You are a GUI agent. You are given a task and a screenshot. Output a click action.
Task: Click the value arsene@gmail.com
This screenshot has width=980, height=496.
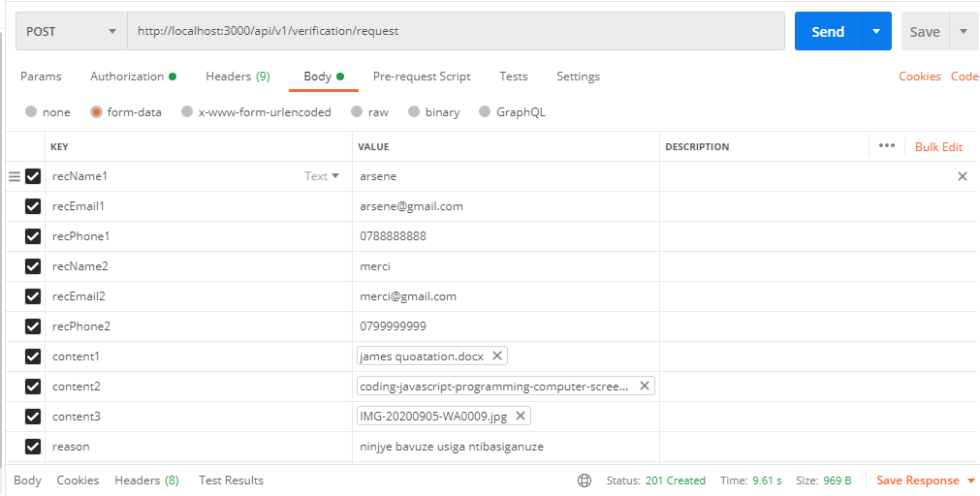click(x=411, y=206)
